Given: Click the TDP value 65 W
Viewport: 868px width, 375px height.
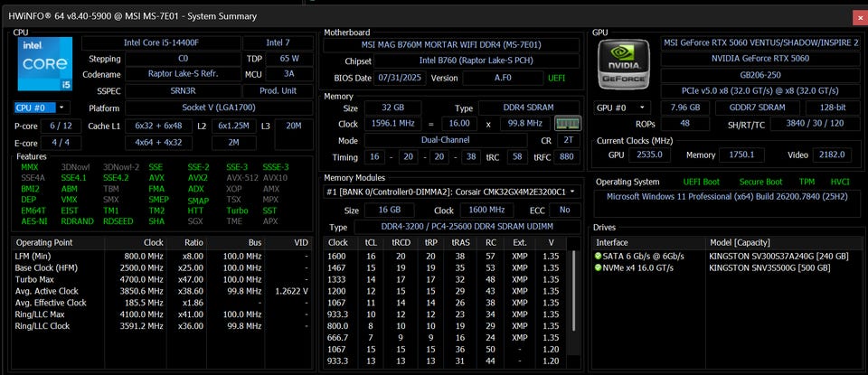Looking at the screenshot, I should pos(289,59).
